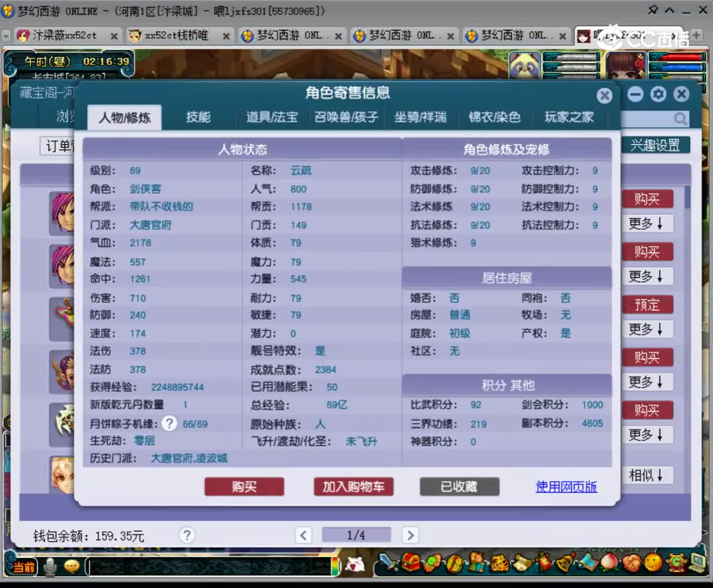
Task: Click the question mark beside 月饼粽子机缘
Action: point(169,423)
